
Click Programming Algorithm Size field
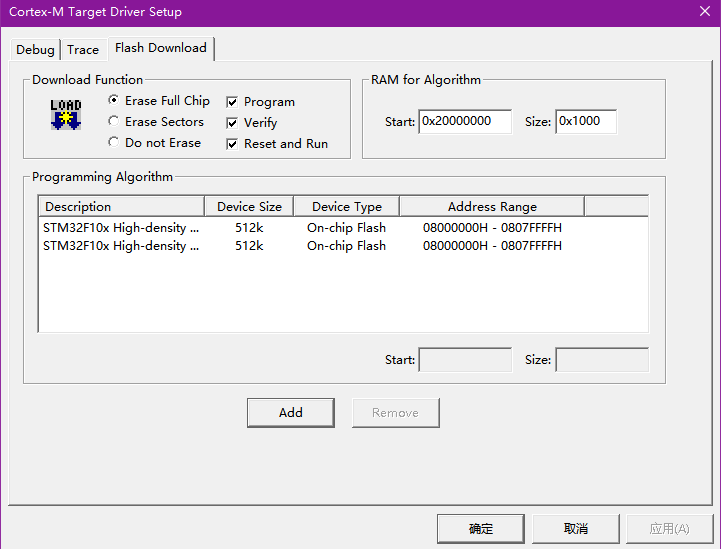click(602, 360)
